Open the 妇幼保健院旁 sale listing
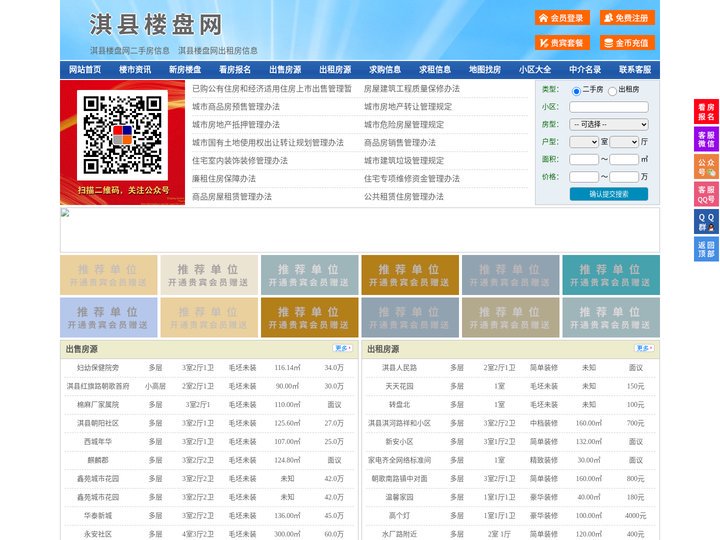Viewport: 720px width, 540px height. (x=98, y=368)
